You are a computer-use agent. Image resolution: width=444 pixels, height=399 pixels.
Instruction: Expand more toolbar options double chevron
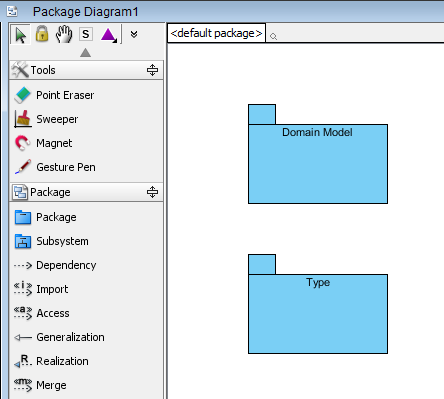[134, 34]
